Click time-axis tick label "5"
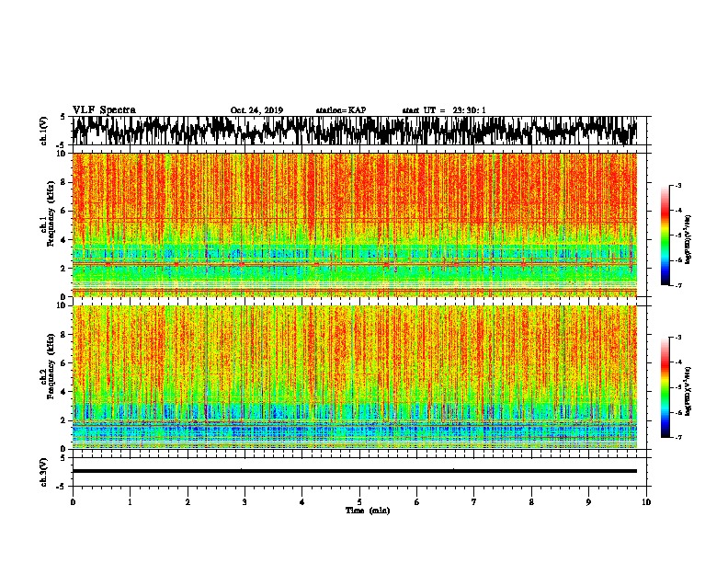 pyautogui.click(x=359, y=502)
